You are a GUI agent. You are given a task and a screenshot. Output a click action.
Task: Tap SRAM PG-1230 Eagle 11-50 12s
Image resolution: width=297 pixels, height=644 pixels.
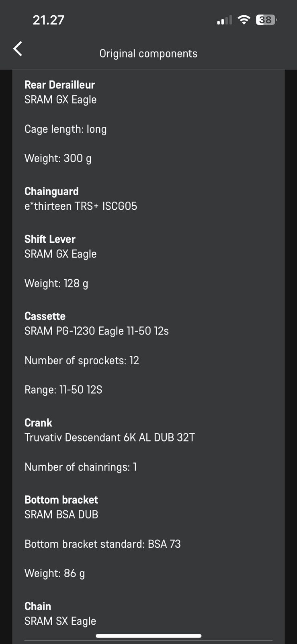96,331
